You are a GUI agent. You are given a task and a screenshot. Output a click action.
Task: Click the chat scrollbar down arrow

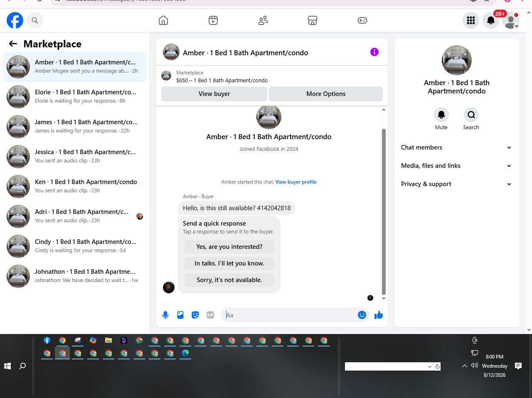click(x=384, y=298)
